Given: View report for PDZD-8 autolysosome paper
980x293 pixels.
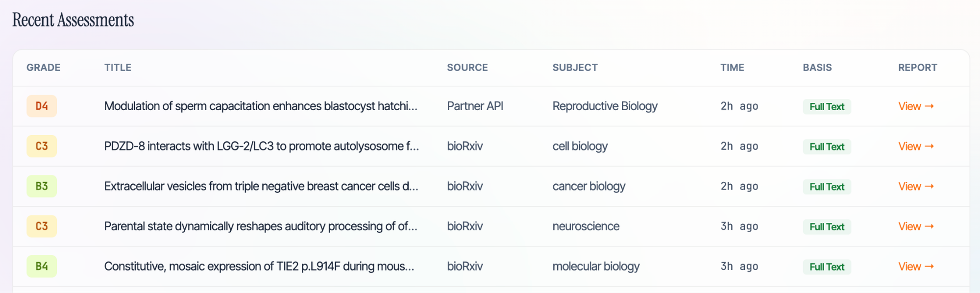Looking at the screenshot, I should pos(915,146).
